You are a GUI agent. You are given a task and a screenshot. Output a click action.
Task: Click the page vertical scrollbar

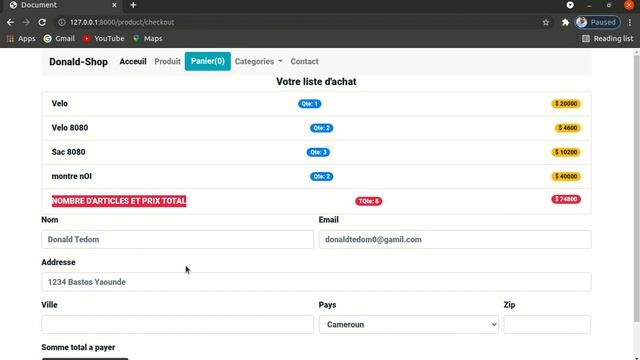click(x=636, y=188)
